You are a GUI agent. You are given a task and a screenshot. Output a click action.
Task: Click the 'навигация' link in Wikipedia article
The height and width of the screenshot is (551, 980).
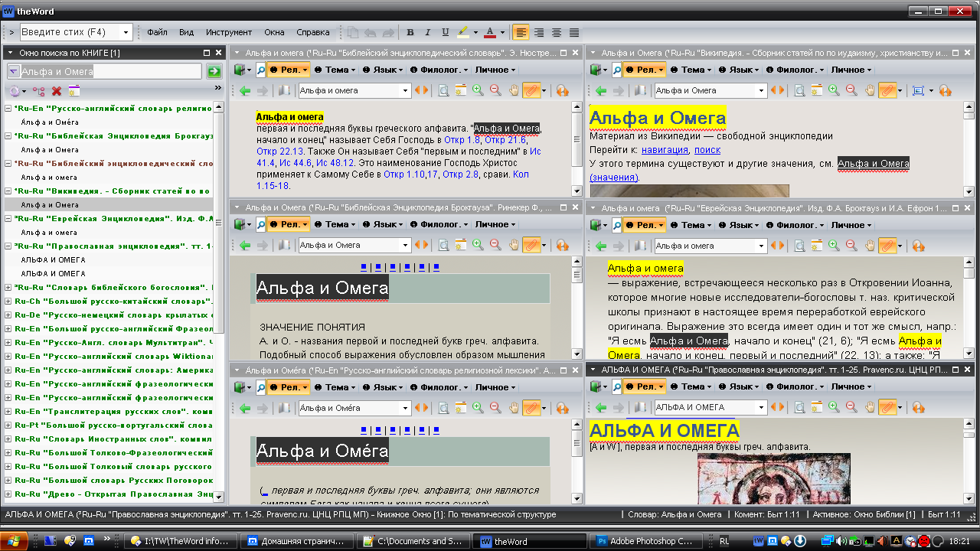point(665,150)
